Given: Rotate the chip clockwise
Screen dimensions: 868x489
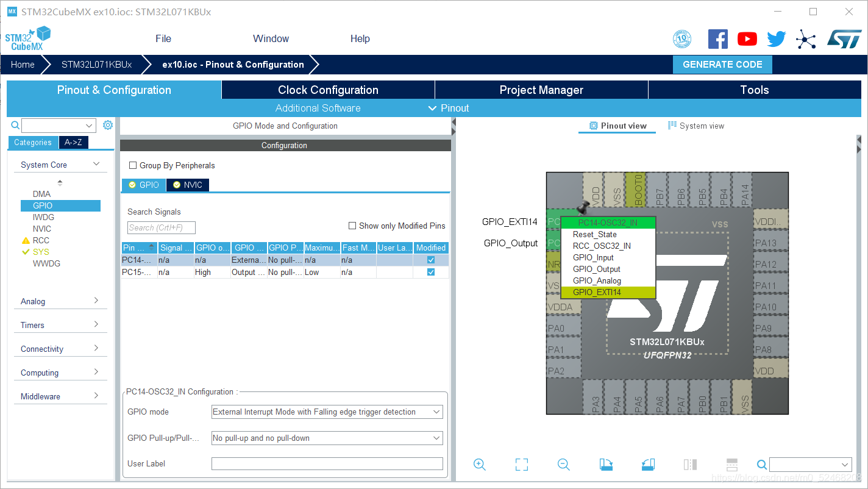Looking at the screenshot, I should pos(606,465).
